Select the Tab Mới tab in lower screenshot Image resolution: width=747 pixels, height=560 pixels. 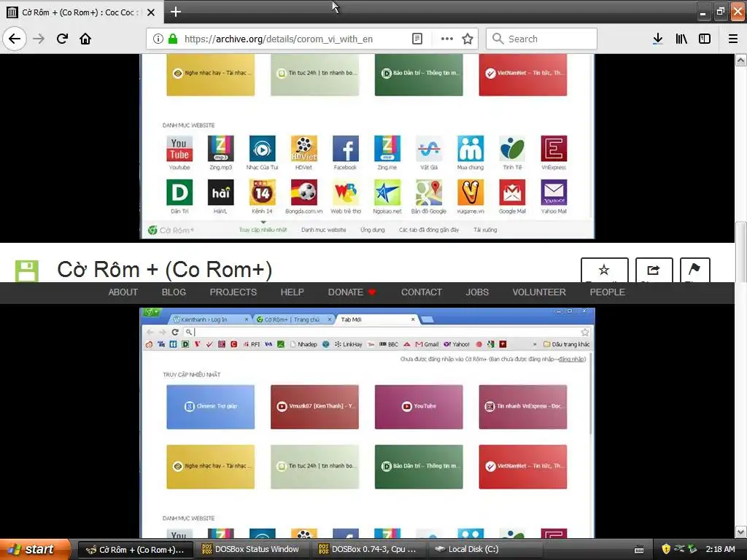click(x=376, y=319)
